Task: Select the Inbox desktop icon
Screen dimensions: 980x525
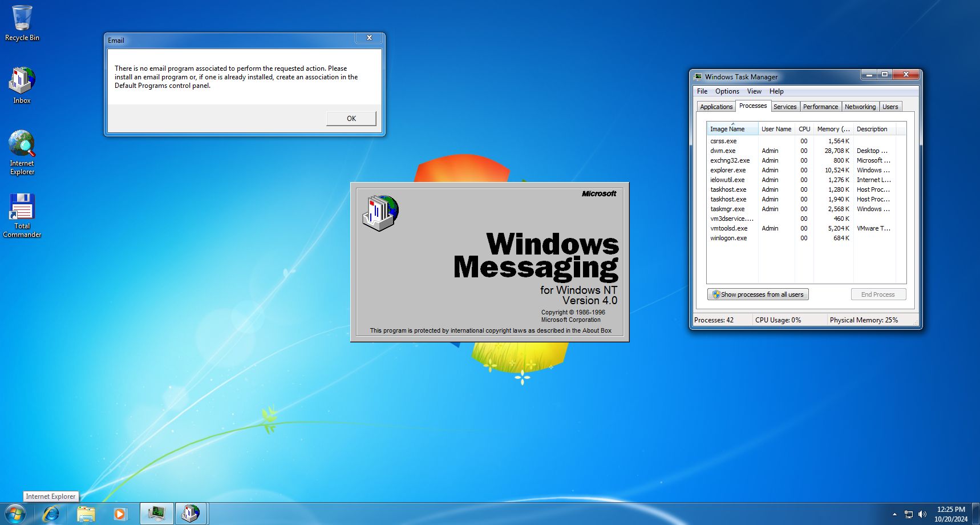Action: tap(22, 85)
